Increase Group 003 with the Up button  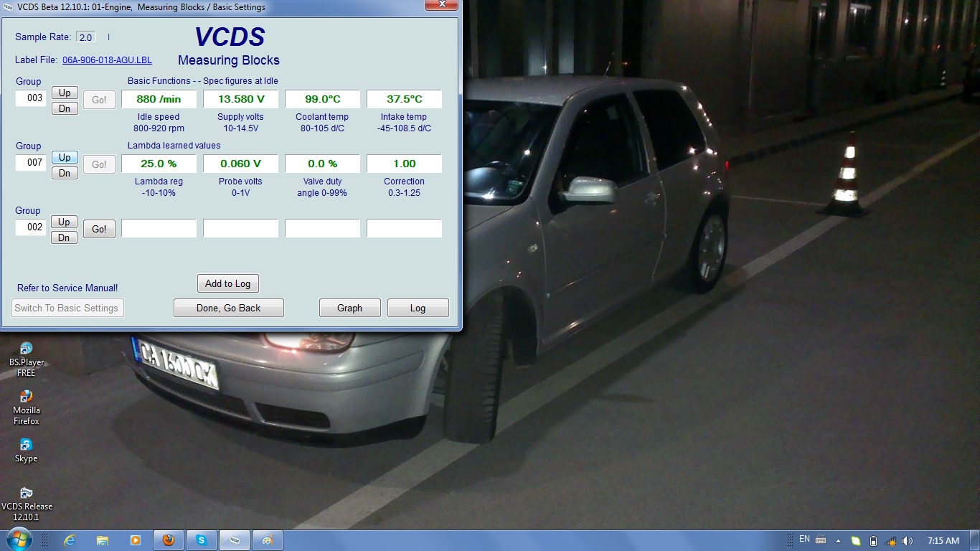(65, 93)
